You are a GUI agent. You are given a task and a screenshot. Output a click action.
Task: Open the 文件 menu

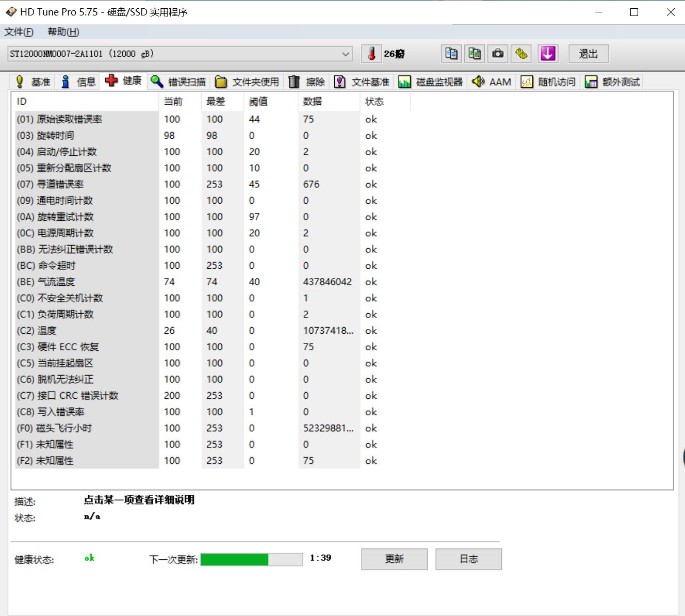(x=19, y=31)
